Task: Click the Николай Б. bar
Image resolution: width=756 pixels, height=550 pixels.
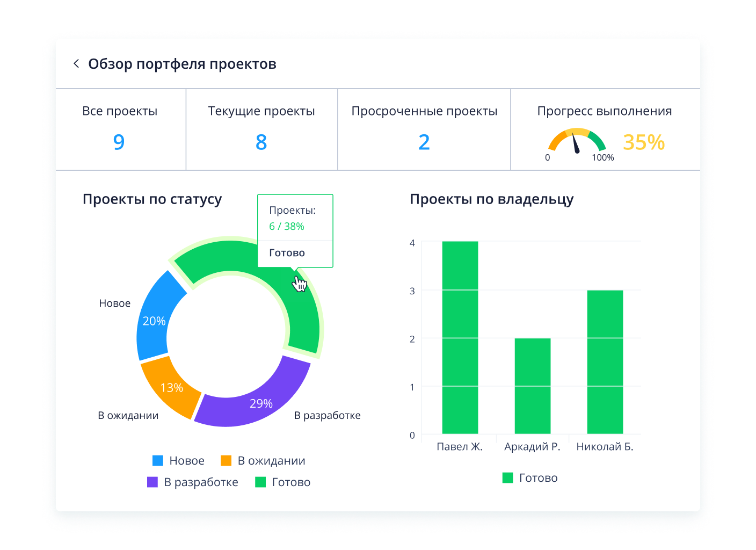Action: (605, 361)
